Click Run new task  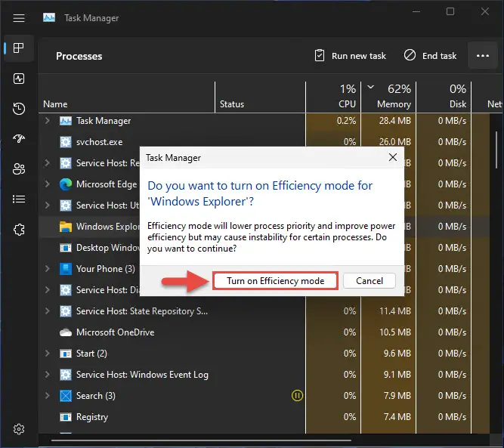pyautogui.click(x=351, y=56)
